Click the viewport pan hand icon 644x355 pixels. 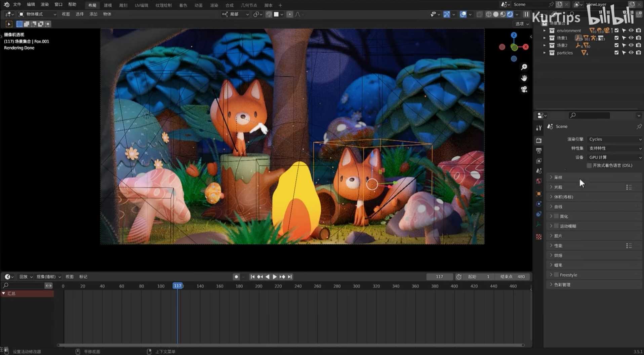pos(524,78)
